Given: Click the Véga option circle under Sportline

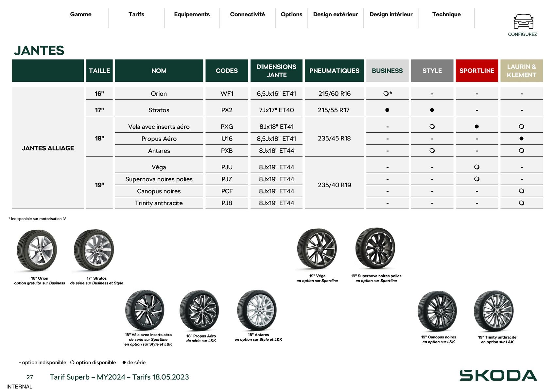Looking at the screenshot, I should [477, 167].
